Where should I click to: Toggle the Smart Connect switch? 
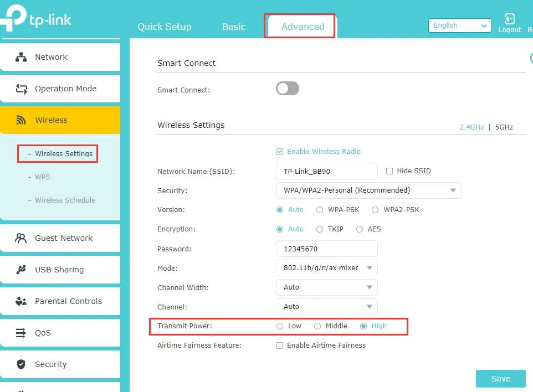[x=288, y=89]
